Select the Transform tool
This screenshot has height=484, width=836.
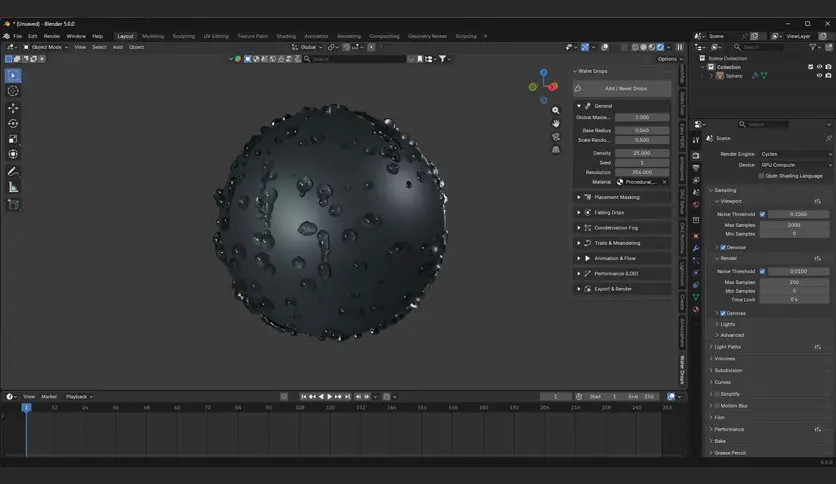pos(13,154)
